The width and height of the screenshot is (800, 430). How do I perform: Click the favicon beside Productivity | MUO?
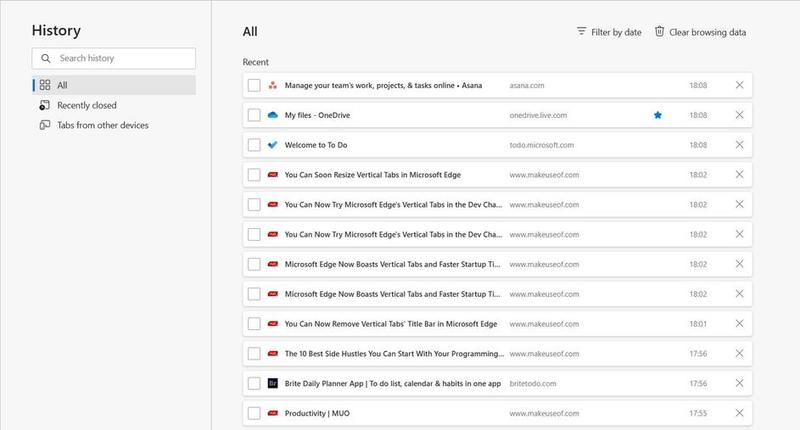pyautogui.click(x=273, y=413)
